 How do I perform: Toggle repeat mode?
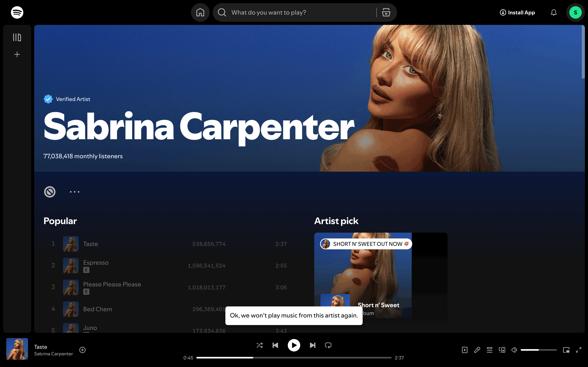pyautogui.click(x=328, y=345)
